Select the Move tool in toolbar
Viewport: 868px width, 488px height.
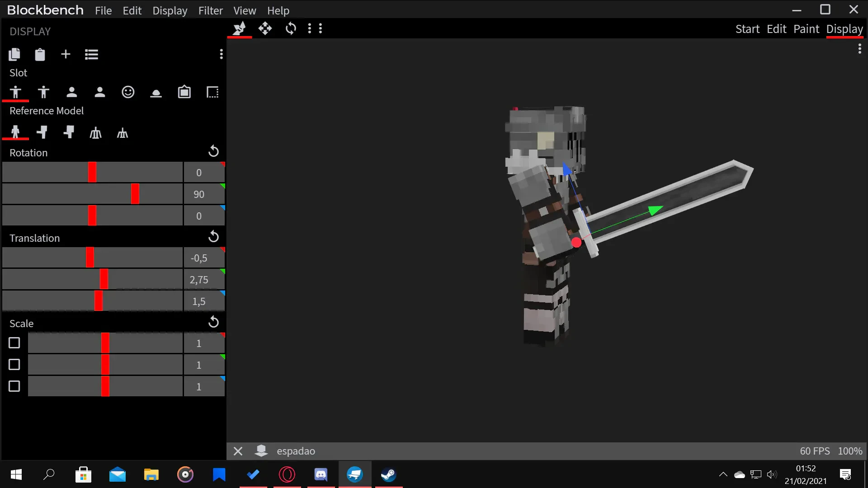coord(265,28)
